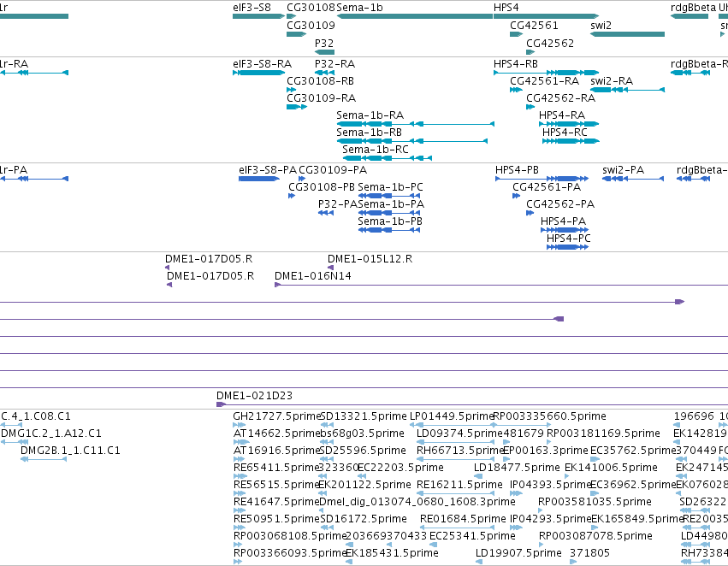
Task: Click the CG42562-PA protein glyph
Action: tap(530, 213)
